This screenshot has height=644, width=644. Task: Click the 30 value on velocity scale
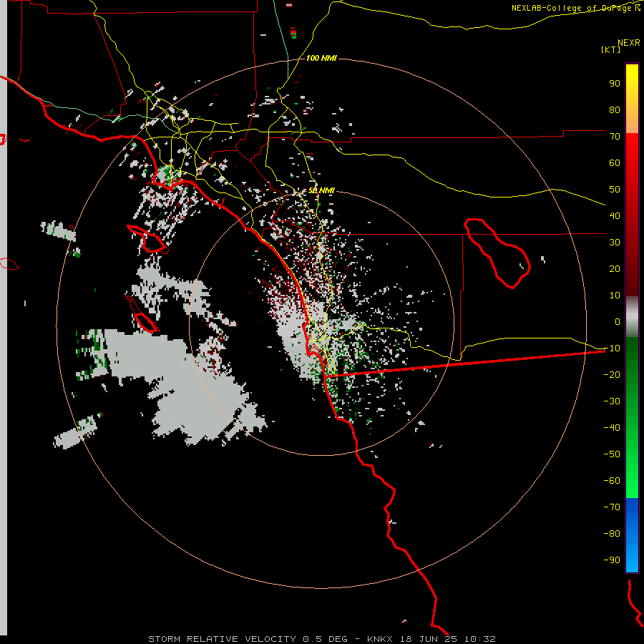pyautogui.click(x=615, y=243)
